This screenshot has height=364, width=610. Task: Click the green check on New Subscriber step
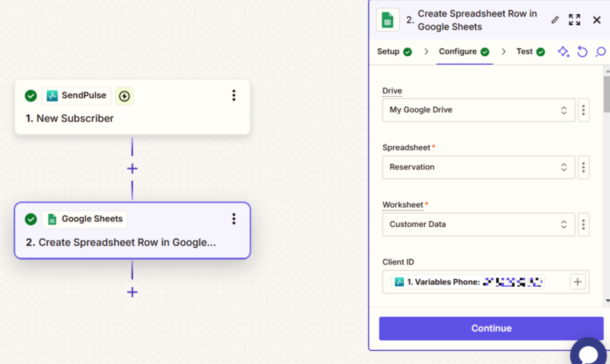coord(31,96)
